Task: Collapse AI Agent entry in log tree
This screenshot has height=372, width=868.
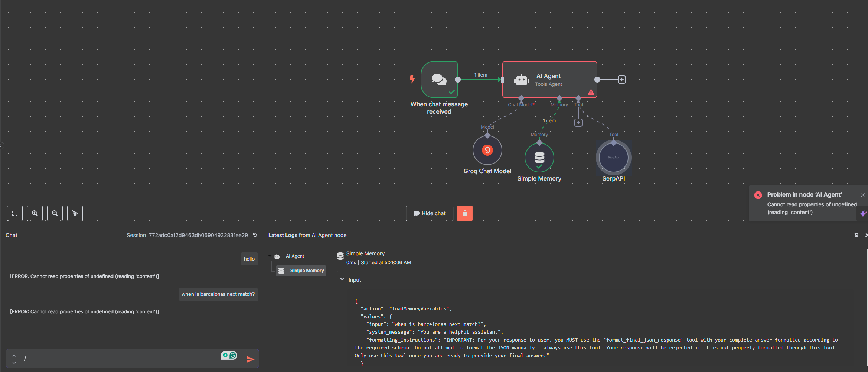Action: (x=270, y=256)
